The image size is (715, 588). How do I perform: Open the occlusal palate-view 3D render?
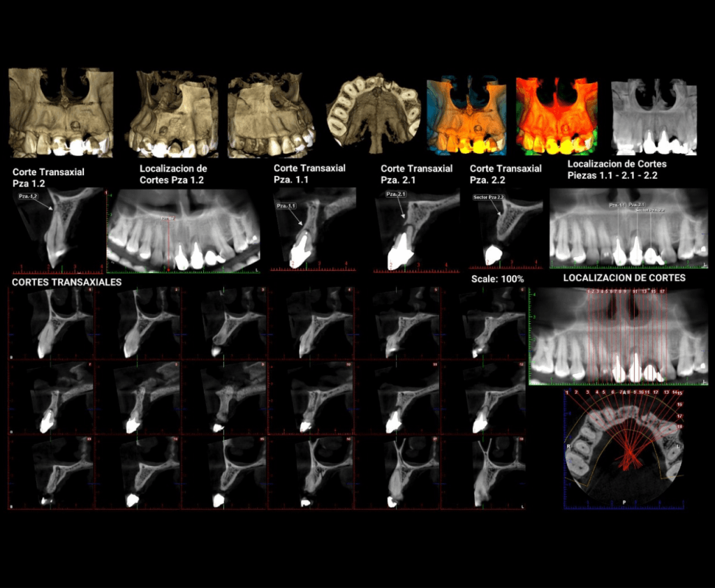[373, 114]
